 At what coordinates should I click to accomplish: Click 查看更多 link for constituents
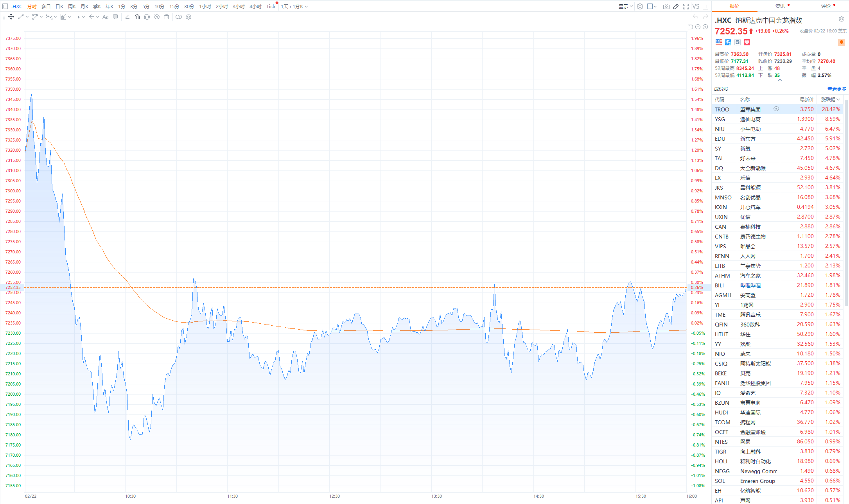point(836,89)
